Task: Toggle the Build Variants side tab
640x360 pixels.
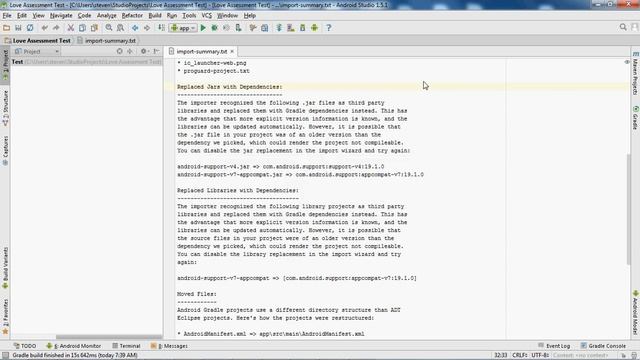Action: point(5,268)
